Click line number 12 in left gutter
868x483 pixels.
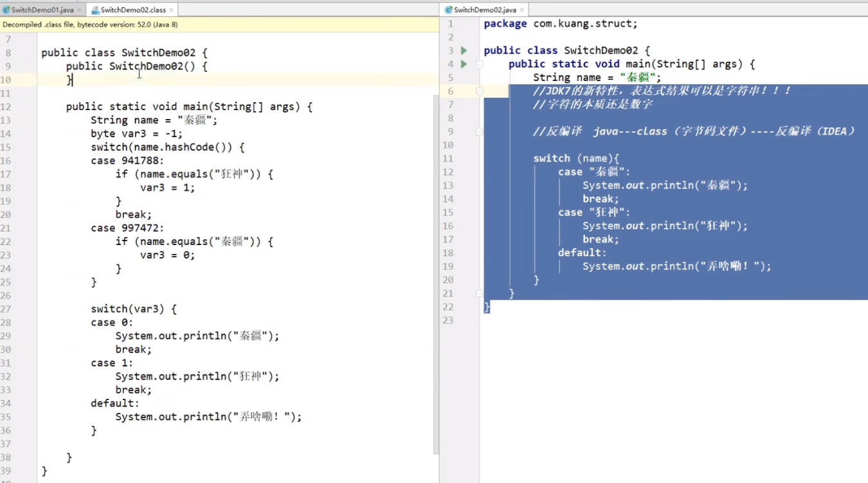[6, 107]
